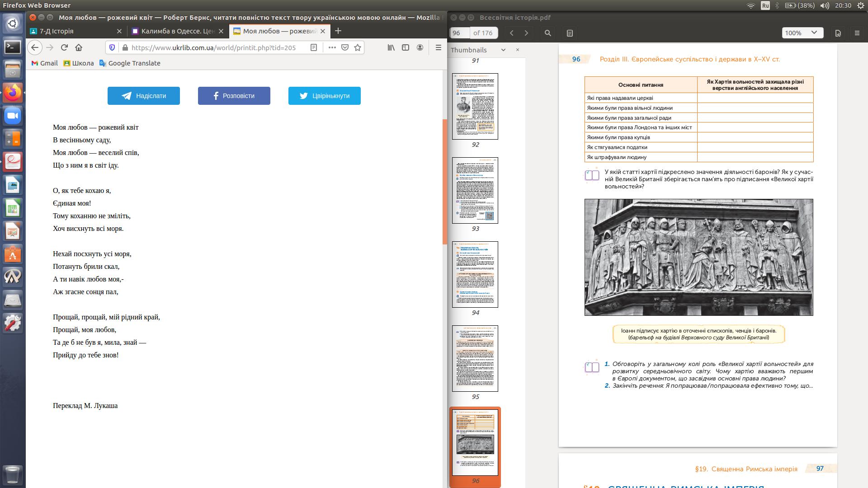Viewport: 868px width, 488px height.
Task: Switch to Калимба в Одессе tab
Action: pos(177,31)
